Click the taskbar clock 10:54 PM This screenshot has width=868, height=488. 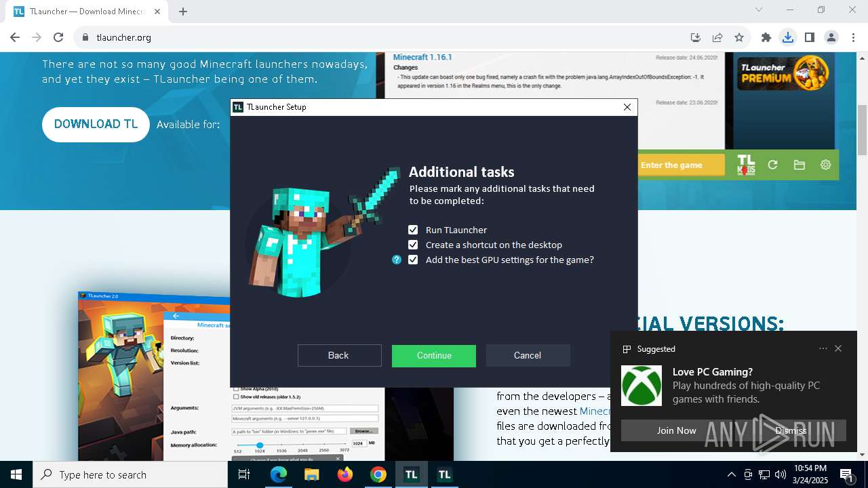click(x=810, y=474)
